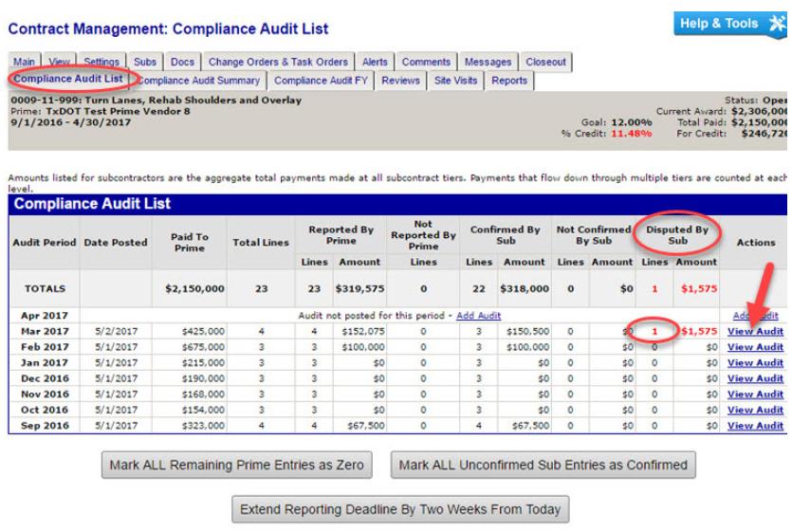
Task: Open the Reports tab
Action: click(x=509, y=81)
